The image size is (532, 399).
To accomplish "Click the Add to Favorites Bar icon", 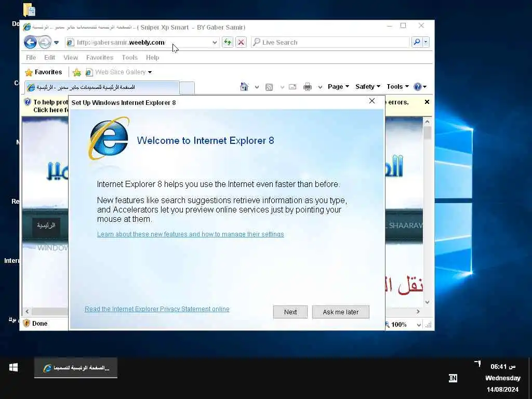I will click(x=77, y=72).
